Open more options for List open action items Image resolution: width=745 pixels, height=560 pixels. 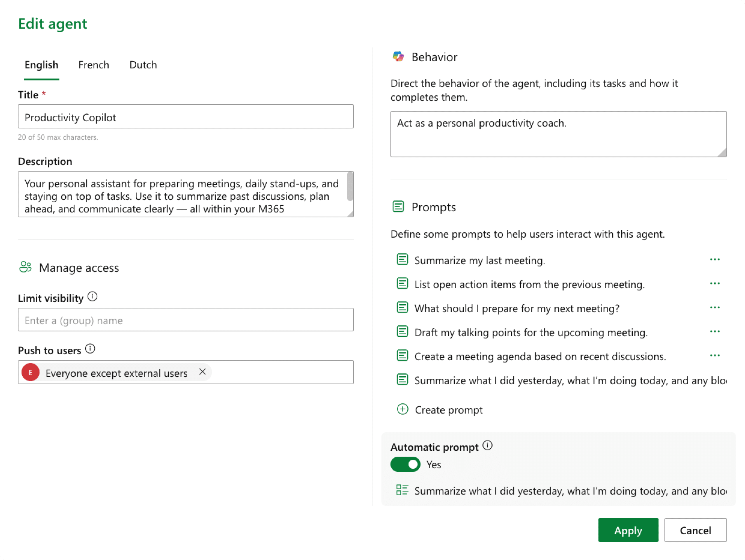click(x=715, y=284)
